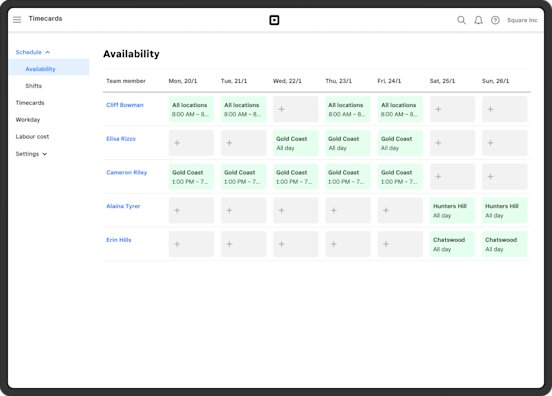
Task: Add Alaina Tyrer availability for Tue 21/1
Action: [x=243, y=210]
